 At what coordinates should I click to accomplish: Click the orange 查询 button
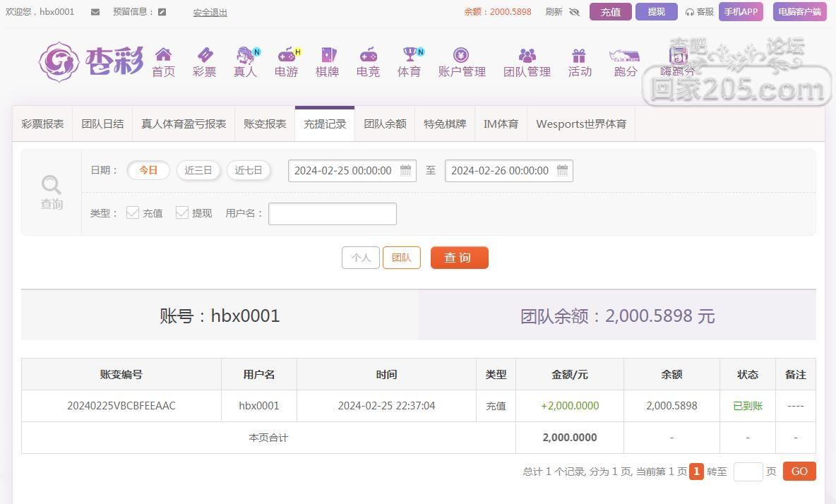[459, 258]
